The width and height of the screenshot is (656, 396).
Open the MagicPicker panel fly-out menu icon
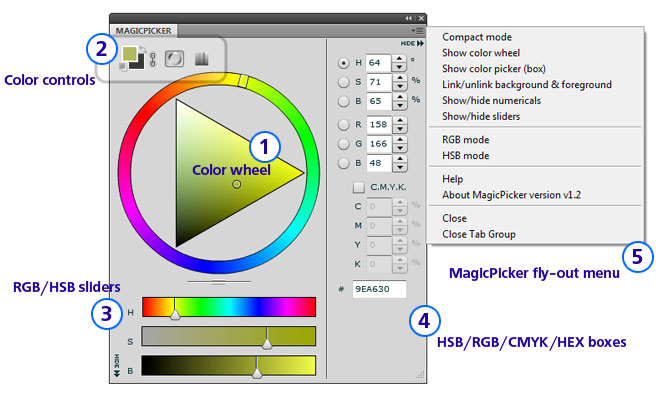[417, 31]
